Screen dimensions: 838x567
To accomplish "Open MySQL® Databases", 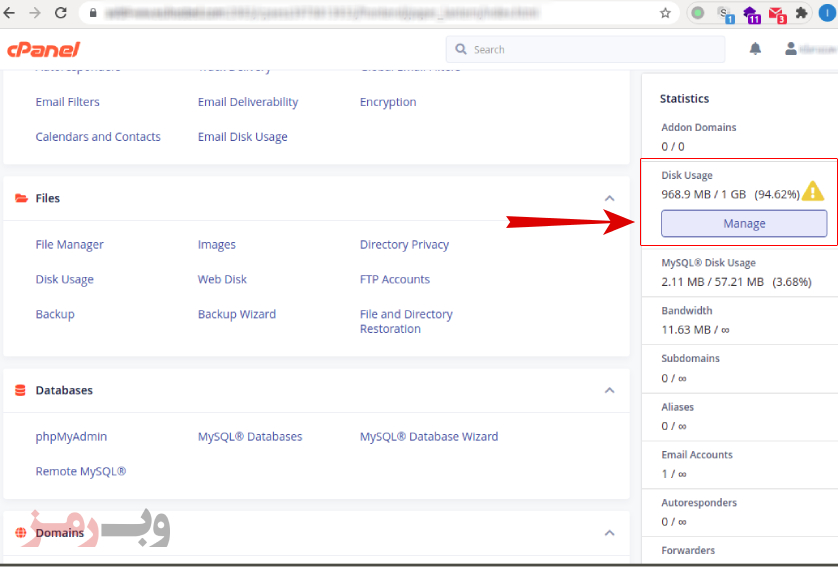I will tap(250, 437).
